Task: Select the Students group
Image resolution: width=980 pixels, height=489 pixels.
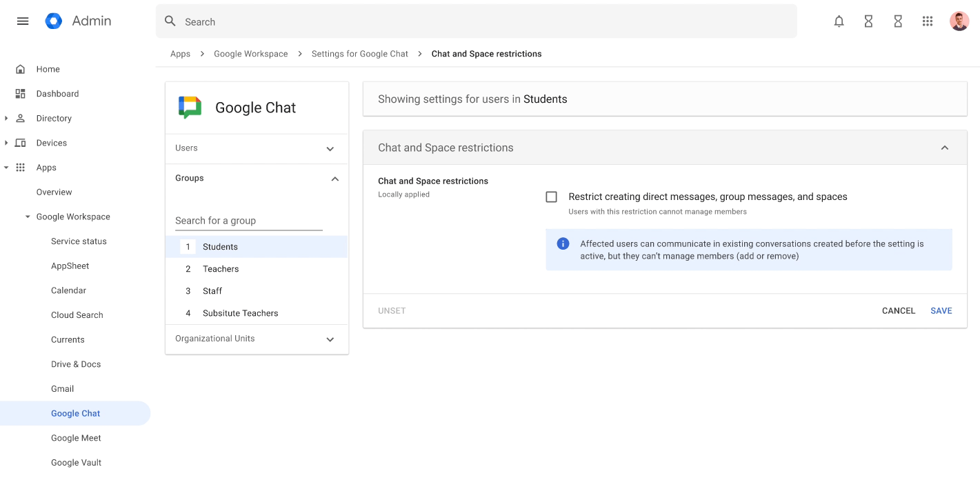Action: click(257, 247)
